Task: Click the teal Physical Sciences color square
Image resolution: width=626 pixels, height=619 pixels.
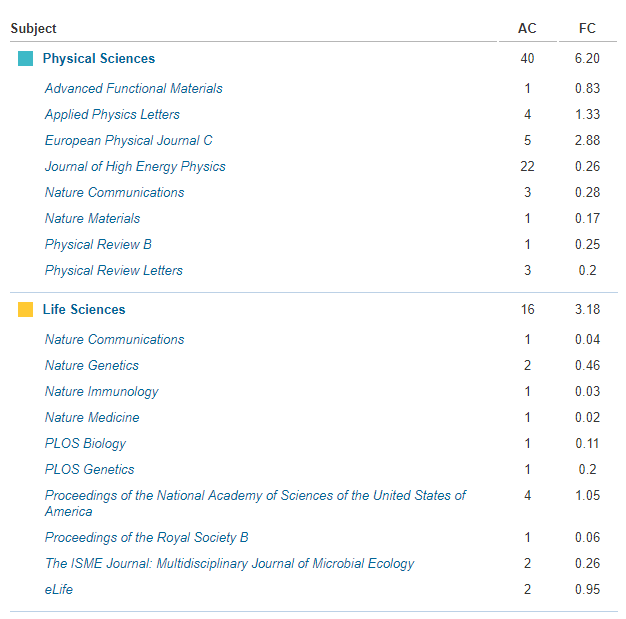Action: [x=26, y=59]
